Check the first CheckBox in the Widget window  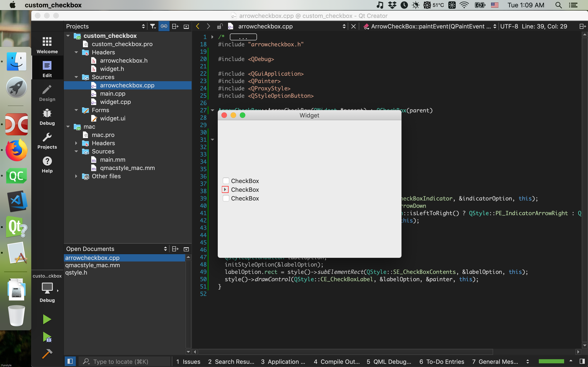point(226,181)
